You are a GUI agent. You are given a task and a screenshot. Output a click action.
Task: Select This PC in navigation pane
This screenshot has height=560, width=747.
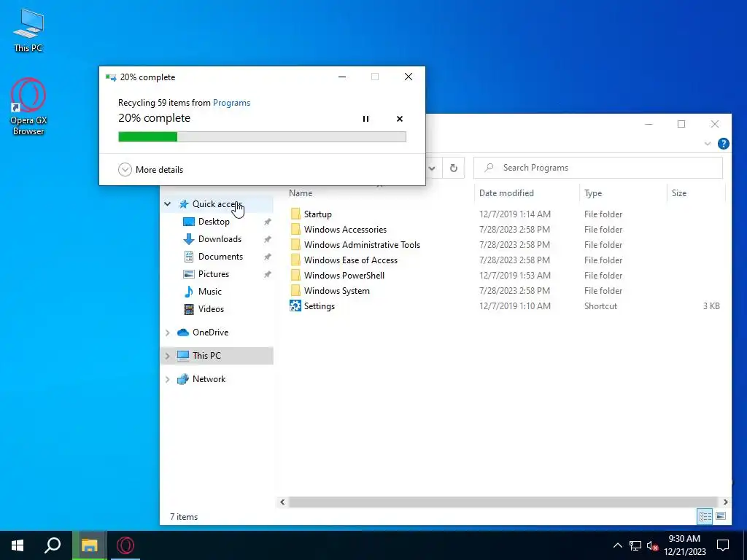click(x=206, y=356)
